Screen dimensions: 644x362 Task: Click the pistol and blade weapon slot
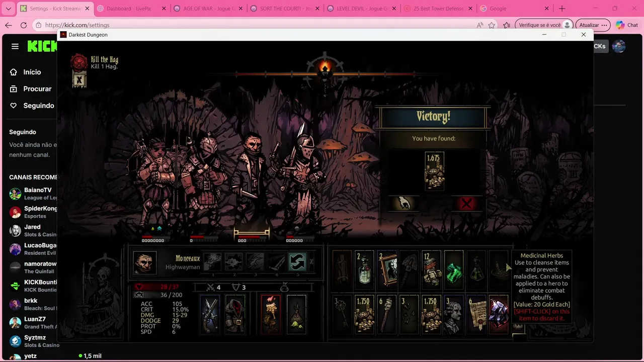coord(210,314)
